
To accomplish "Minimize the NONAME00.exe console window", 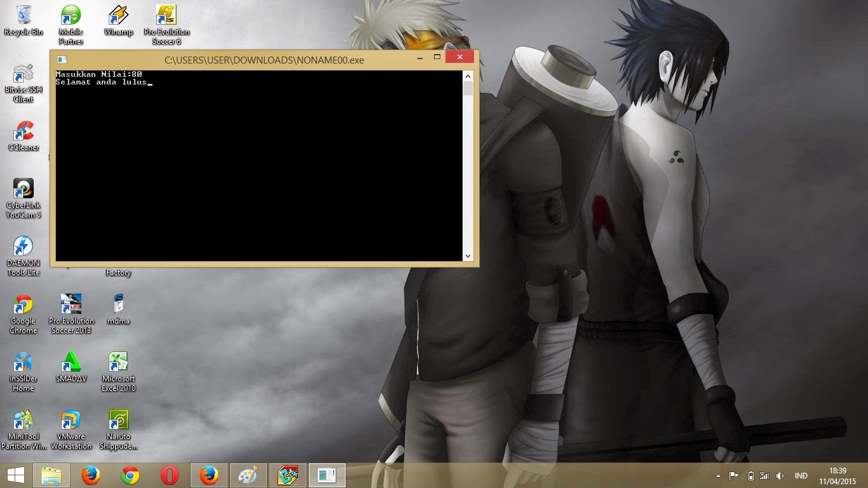I will 420,58.
